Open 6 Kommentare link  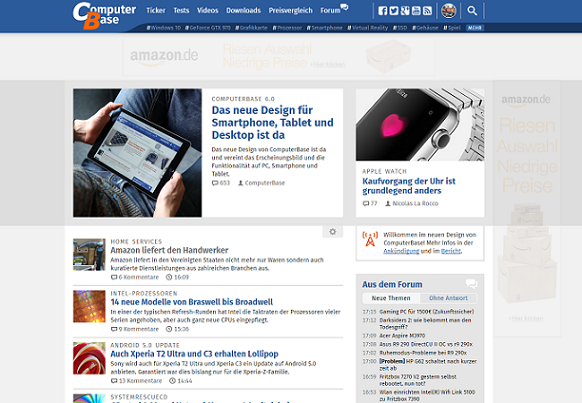(135, 277)
